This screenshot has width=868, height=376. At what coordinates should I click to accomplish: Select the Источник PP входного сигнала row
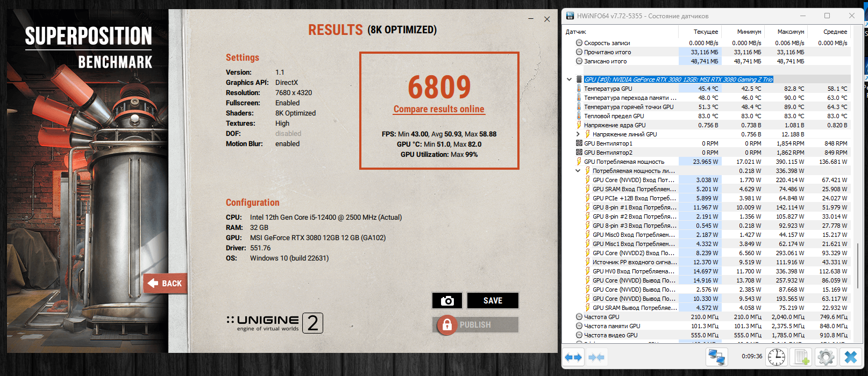point(706,262)
